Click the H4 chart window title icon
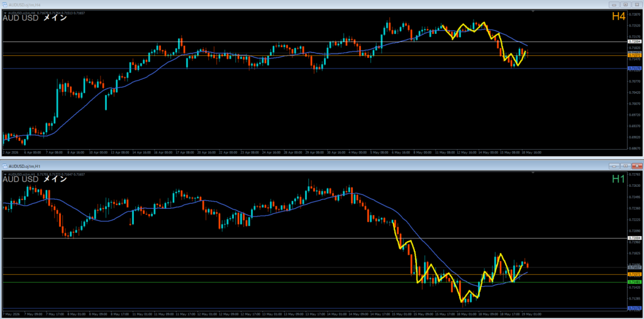This screenshot has width=644, height=319. (x=5, y=4)
